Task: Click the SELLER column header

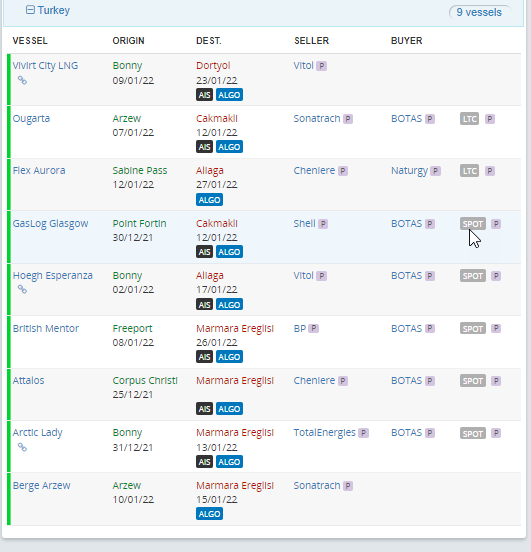Action: [312, 41]
